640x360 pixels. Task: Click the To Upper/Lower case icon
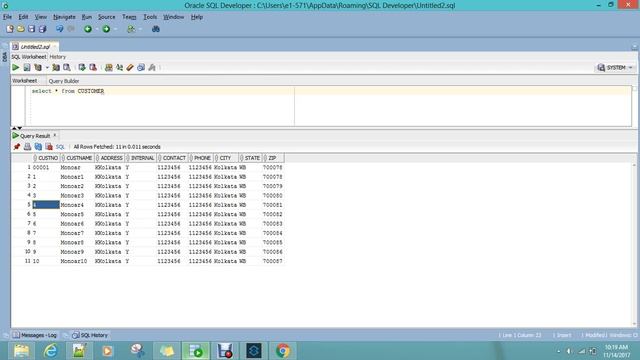(119, 67)
